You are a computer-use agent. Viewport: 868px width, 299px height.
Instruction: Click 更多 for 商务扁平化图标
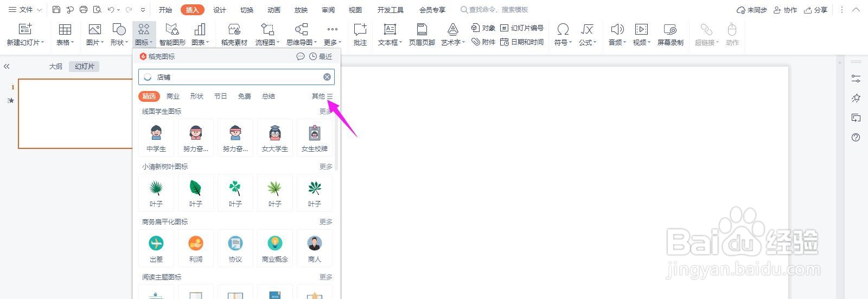coord(326,222)
